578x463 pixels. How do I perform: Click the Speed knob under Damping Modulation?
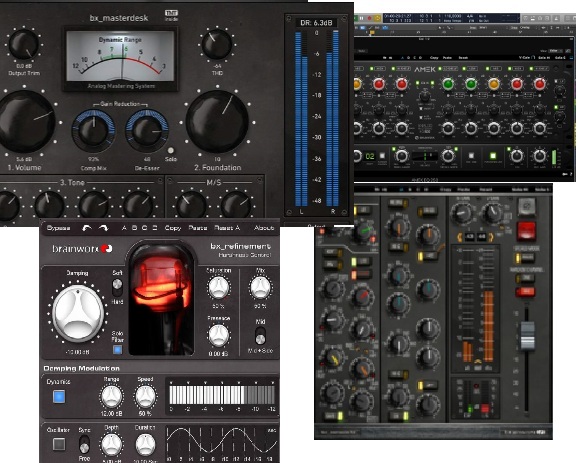pos(145,397)
